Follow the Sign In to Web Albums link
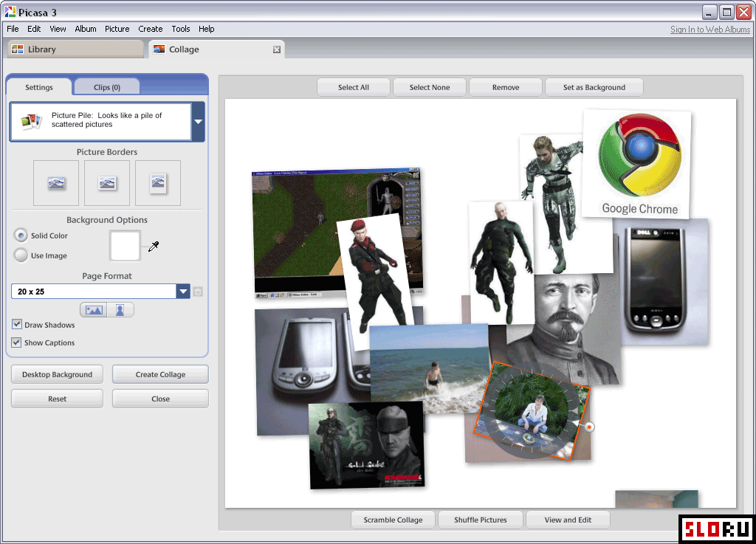The width and height of the screenshot is (756, 544). [x=710, y=30]
